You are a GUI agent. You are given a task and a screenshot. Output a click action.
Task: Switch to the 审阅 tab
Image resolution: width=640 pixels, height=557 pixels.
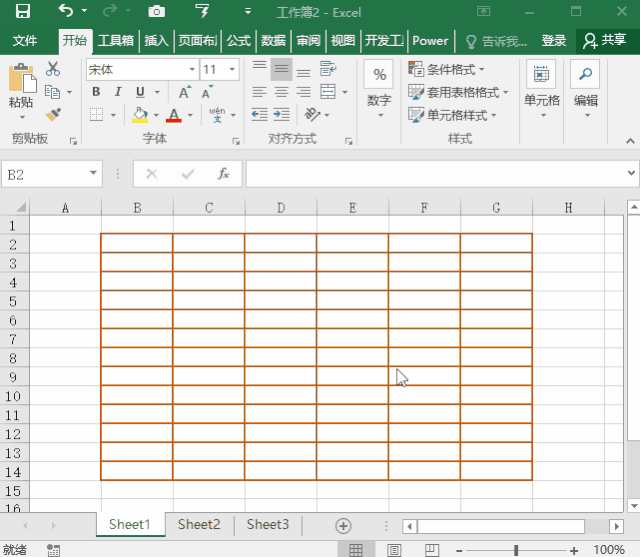coord(308,40)
